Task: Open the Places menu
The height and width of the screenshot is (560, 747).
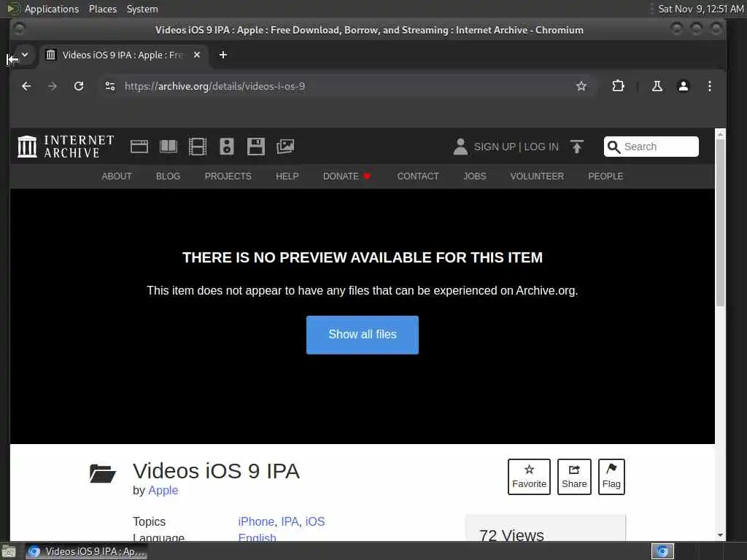Action: (x=102, y=9)
